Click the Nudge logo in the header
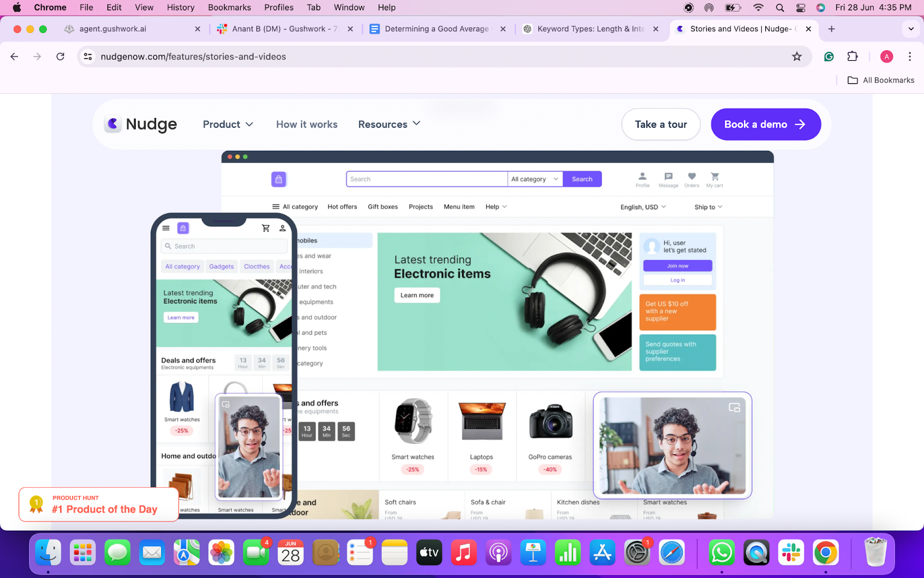This screenshot has height=578, width=924. [x=140, y=124]
